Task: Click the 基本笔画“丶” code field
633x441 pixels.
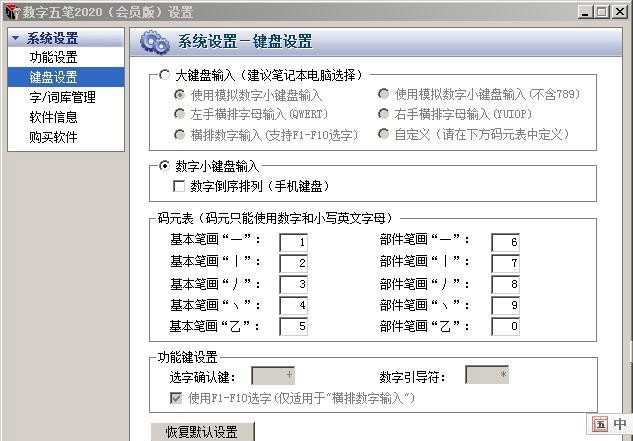Action: click(x=293, y=305)
